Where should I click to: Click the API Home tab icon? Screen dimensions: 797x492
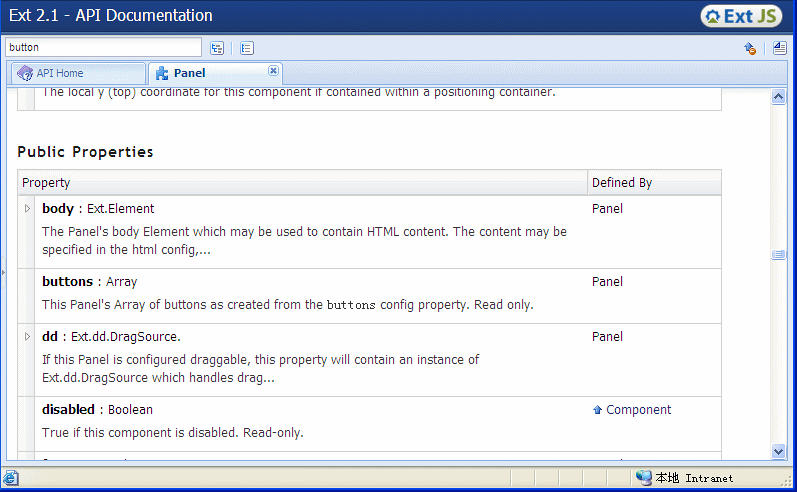(25, 73)
